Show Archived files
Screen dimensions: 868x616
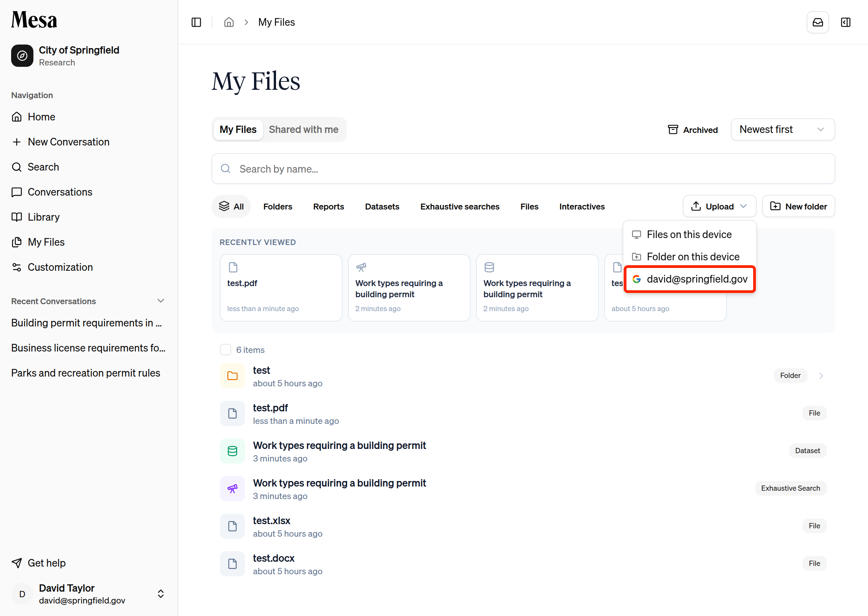tap(693, 130)
